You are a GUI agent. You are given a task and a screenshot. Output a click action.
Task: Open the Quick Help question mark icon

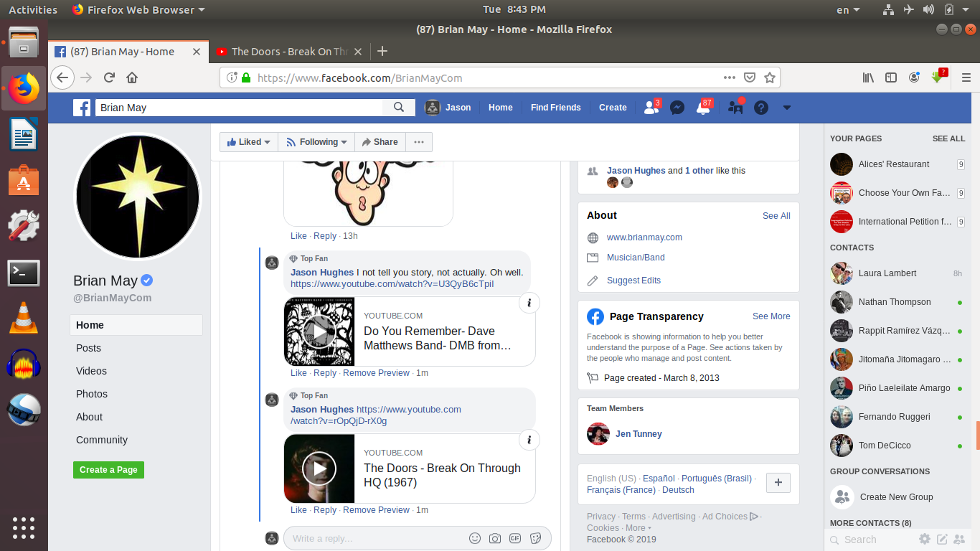coord(761,108)
